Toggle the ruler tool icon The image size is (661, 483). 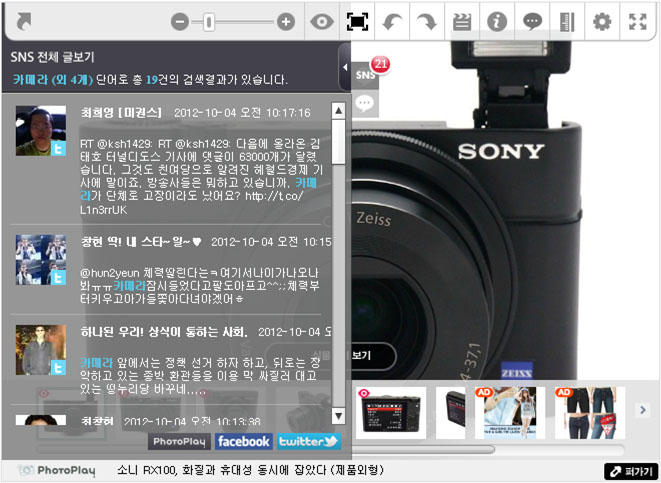(567, 21)
